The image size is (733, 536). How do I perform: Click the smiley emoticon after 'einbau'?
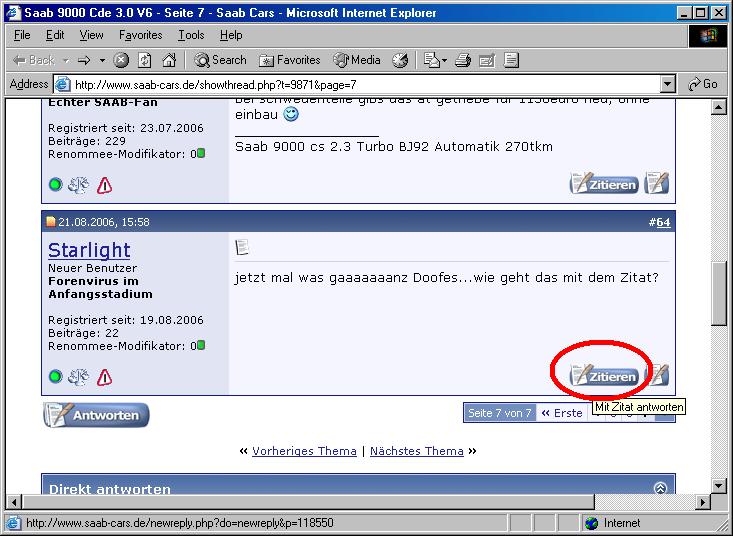point(291,114)
